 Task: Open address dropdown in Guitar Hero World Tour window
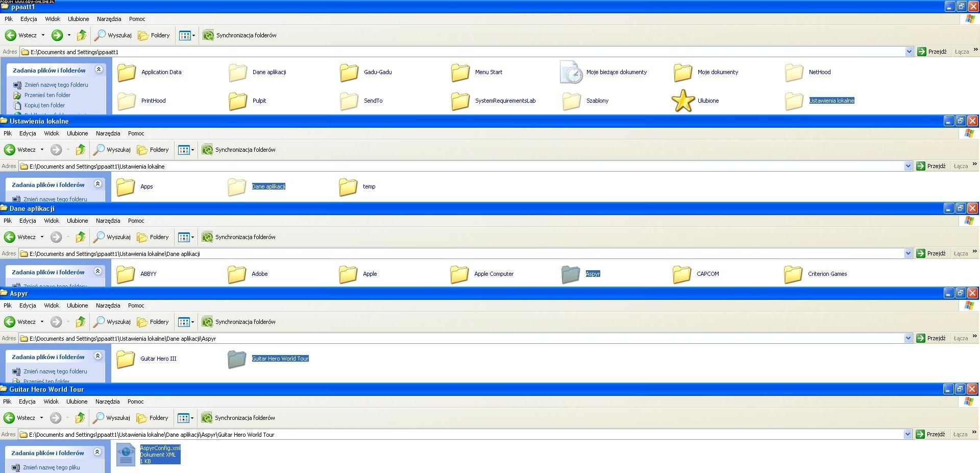[908, 434]
